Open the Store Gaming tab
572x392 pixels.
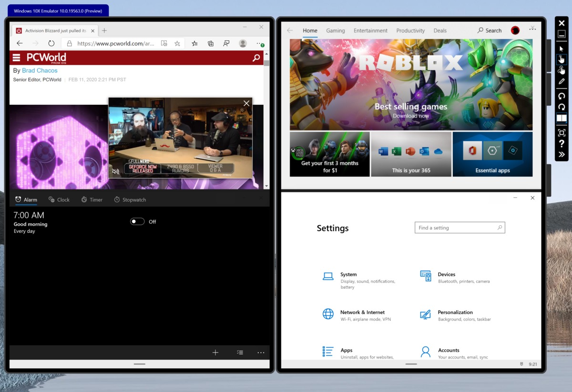point(336,30)
